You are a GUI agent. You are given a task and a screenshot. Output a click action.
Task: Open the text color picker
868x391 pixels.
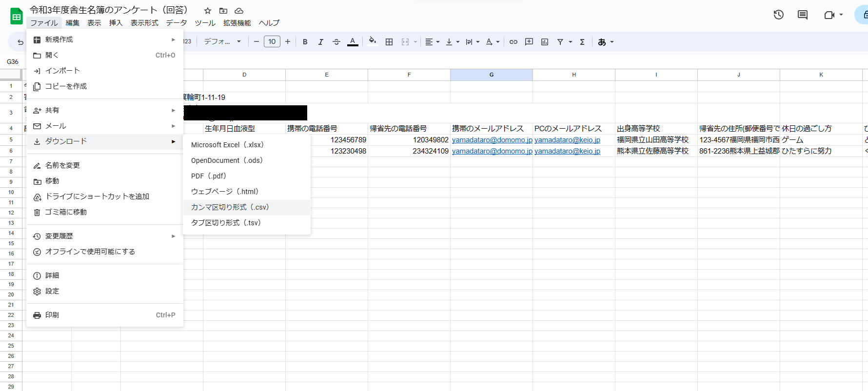[x=353, y=42]
